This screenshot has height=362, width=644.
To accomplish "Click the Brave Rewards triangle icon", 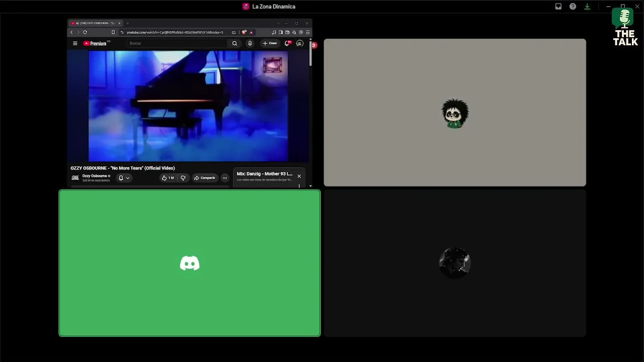I will 251,32.
